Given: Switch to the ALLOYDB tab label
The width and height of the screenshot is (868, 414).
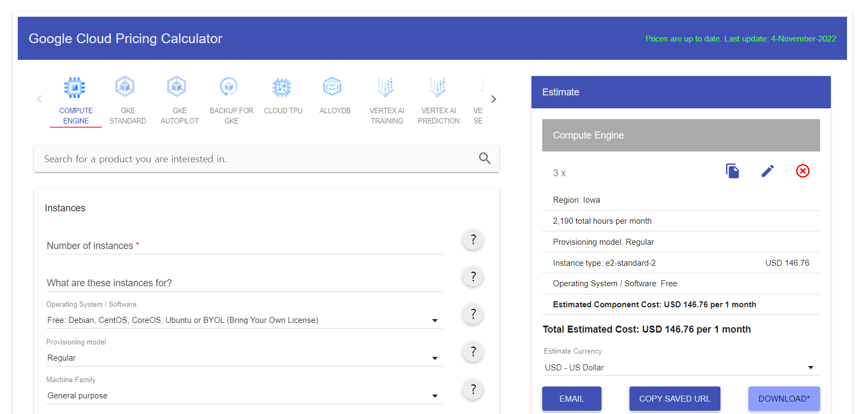Looking at the screenshot, I should (335, 111).
